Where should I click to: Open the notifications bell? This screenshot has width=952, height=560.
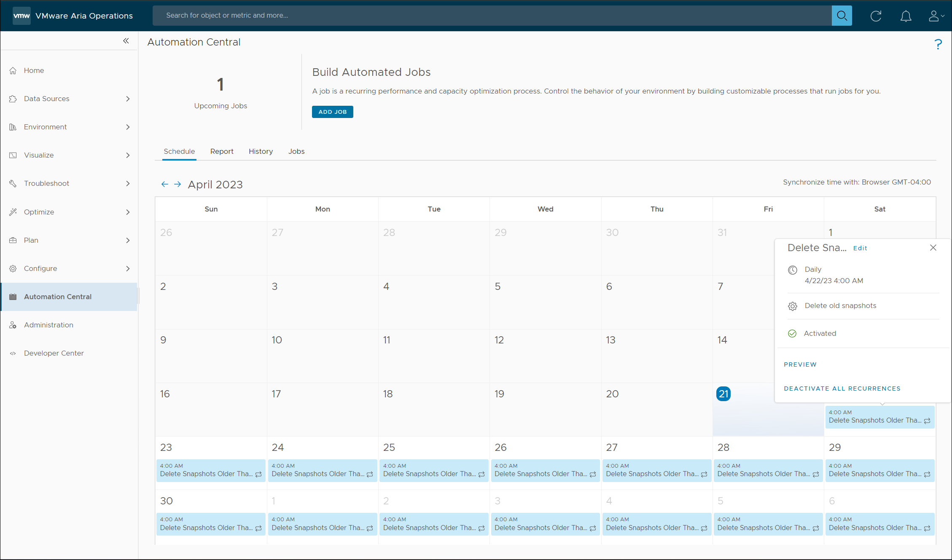(906, 16)
